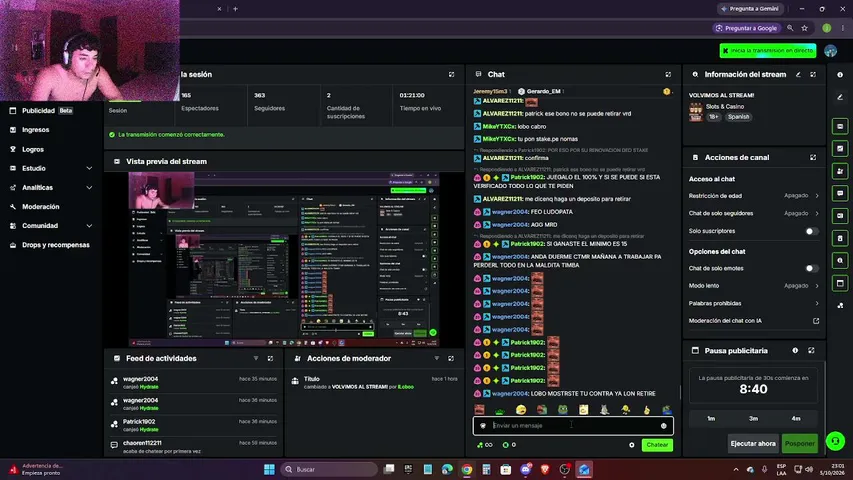This screenshot has height=480, width=853.
Task: Insert the green crown emote
Action: [x=500, y=410]
